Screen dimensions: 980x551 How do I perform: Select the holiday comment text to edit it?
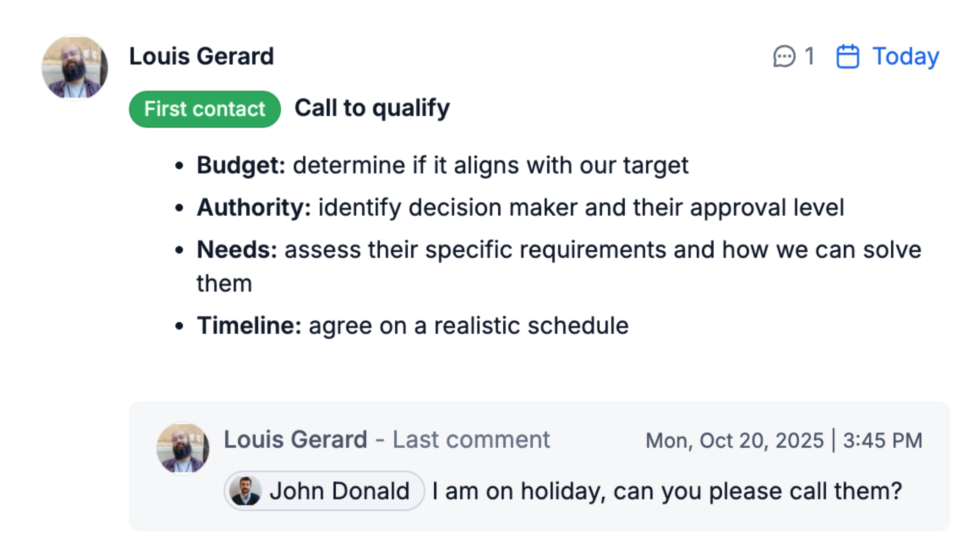(666, 490)
